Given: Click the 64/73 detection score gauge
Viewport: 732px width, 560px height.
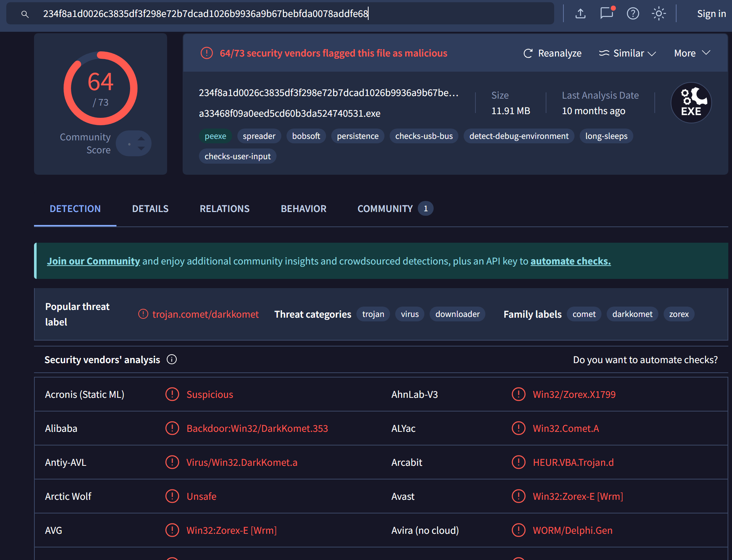Looking at the screenshot, I should (101, 88).
